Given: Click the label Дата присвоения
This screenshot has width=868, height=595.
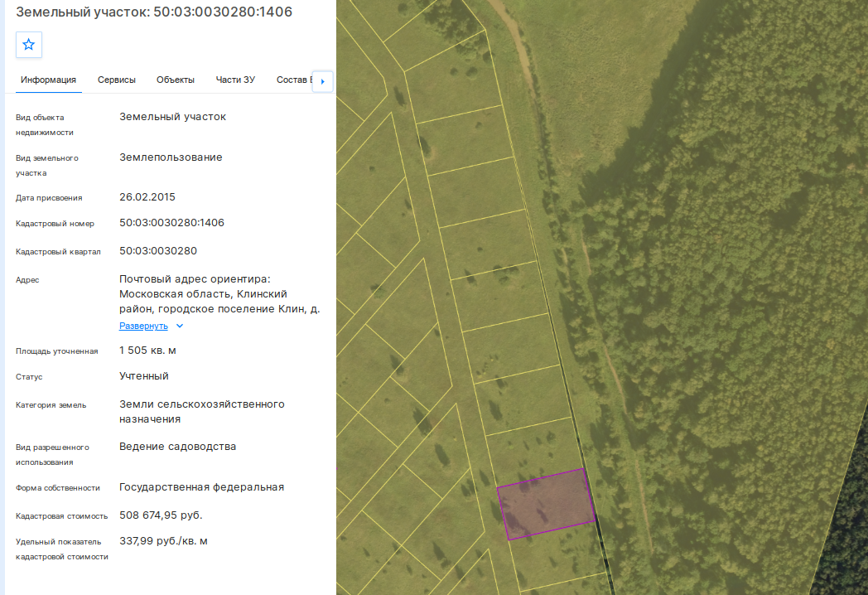Looking at the screenshot, I should click(x=49, y=198).
